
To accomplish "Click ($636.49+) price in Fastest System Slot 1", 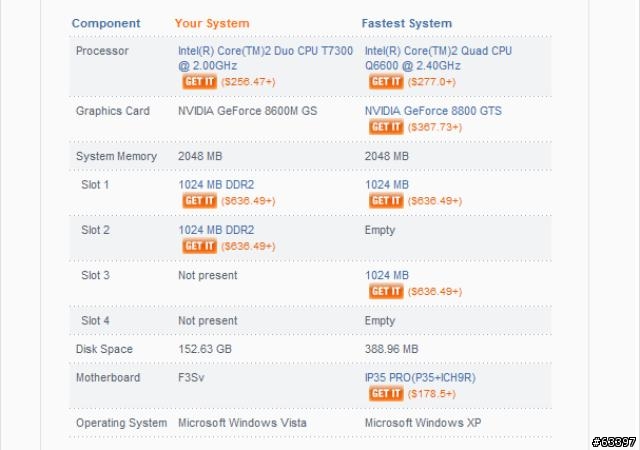I will (435, 200).
